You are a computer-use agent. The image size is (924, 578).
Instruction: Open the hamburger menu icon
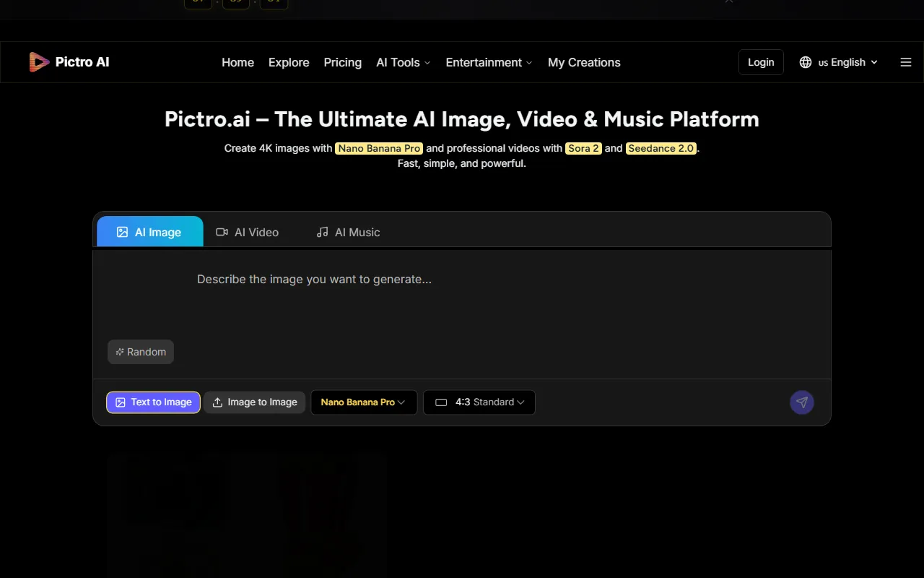tap(906, 62)
